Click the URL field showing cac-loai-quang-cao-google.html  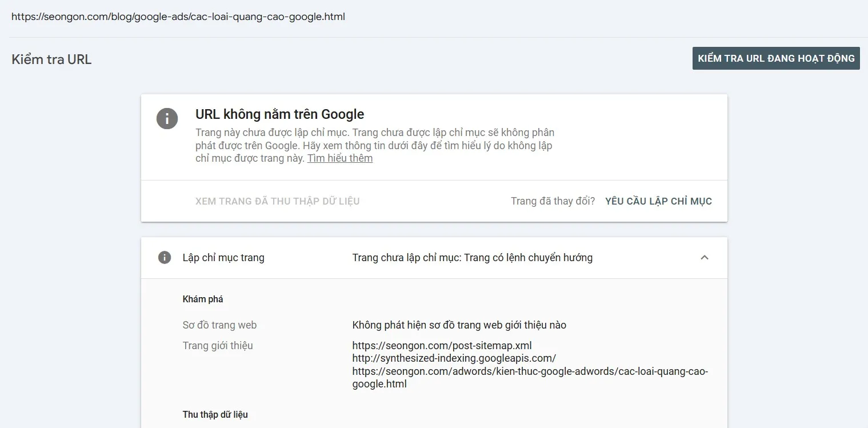(x=178, y=17)
